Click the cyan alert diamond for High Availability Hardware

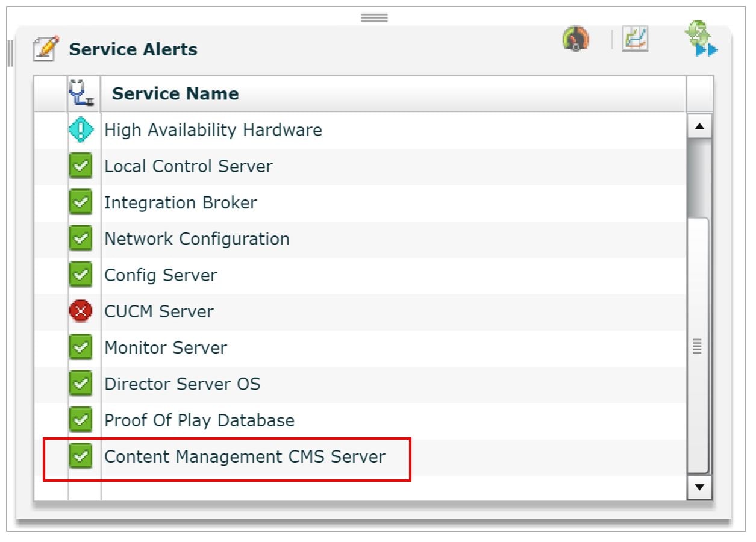click(81, 129)
